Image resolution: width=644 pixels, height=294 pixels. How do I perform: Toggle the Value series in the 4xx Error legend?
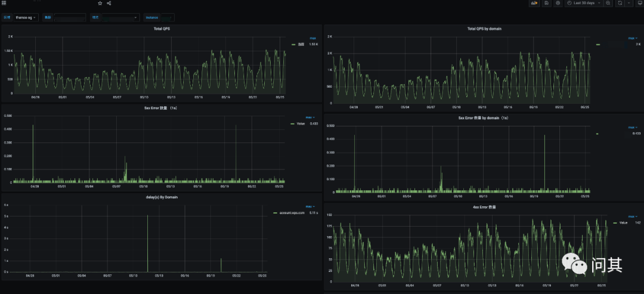click(623, 222)
